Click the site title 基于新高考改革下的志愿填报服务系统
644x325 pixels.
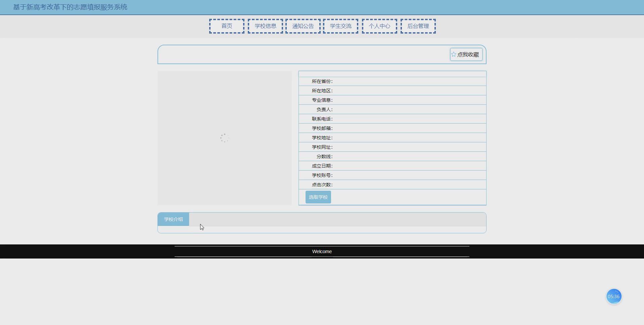point(70,7)
